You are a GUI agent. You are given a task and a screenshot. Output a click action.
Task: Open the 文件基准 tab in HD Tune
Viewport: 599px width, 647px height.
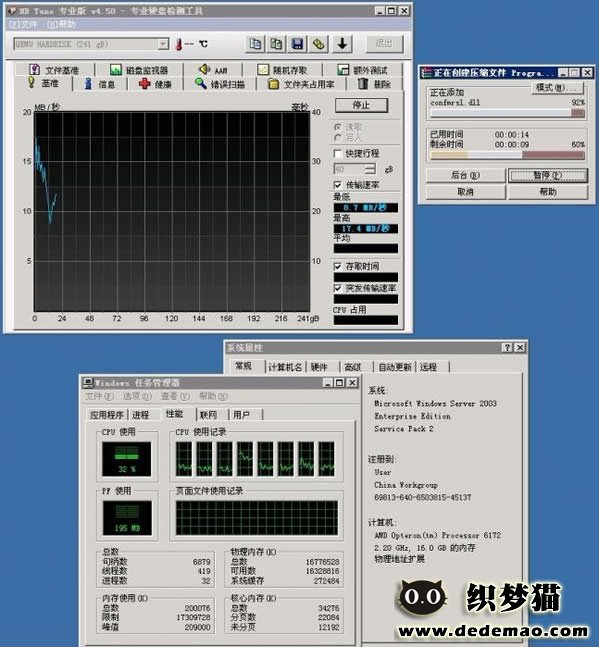click(54, 70)
